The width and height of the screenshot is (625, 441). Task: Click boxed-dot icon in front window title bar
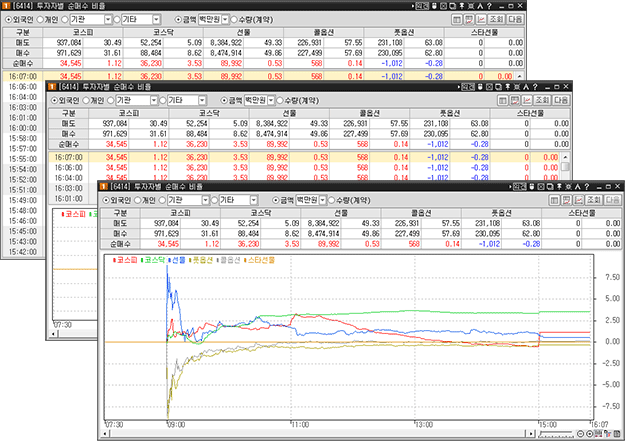541,187
